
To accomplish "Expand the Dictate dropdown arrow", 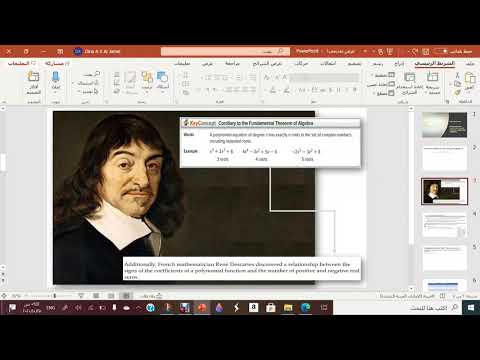I will pos(55,92).
